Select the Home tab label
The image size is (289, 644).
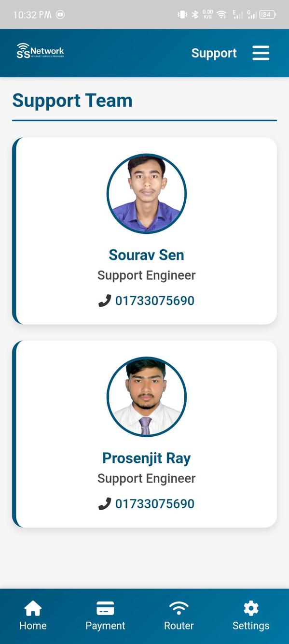pos(33,626)
